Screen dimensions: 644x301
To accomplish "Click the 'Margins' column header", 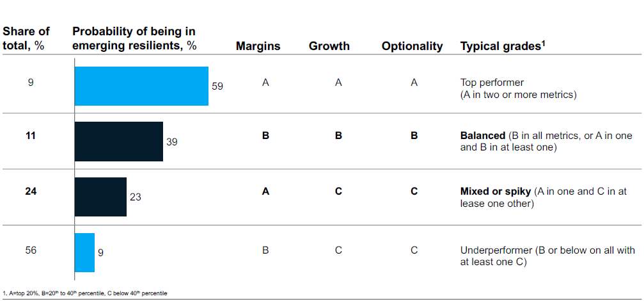I will [258, 46].
